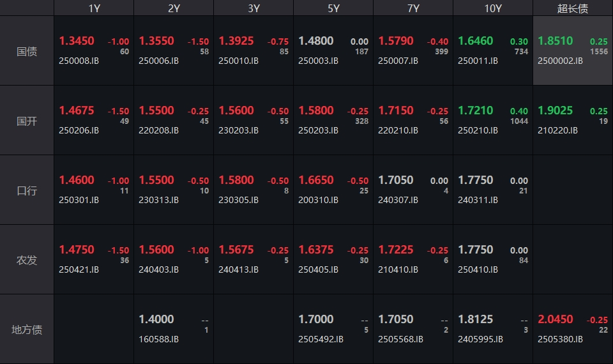Open the 240307.IB bond code
The image size is (613, 364).
[x=398, y=200]
